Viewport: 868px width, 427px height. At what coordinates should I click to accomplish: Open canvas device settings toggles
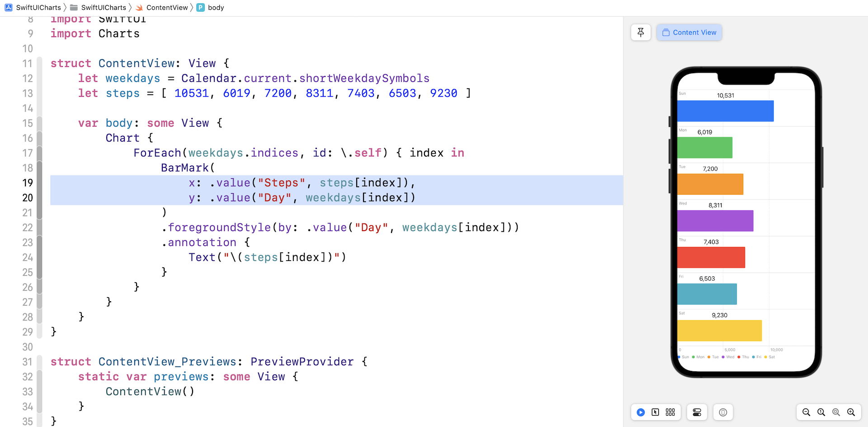pyautogui.click(x=697, y=412)
